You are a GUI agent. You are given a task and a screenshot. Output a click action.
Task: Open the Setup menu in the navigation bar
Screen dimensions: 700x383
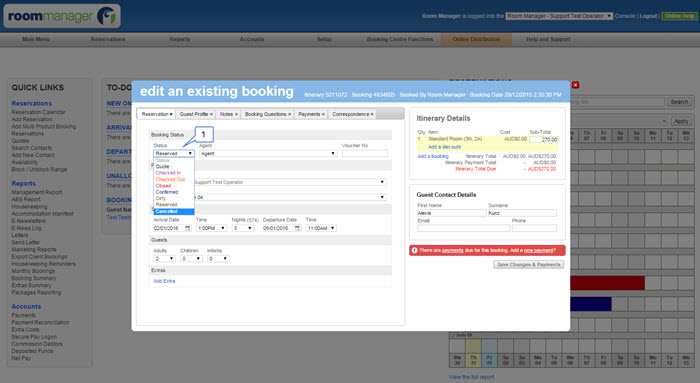point(325,39)
